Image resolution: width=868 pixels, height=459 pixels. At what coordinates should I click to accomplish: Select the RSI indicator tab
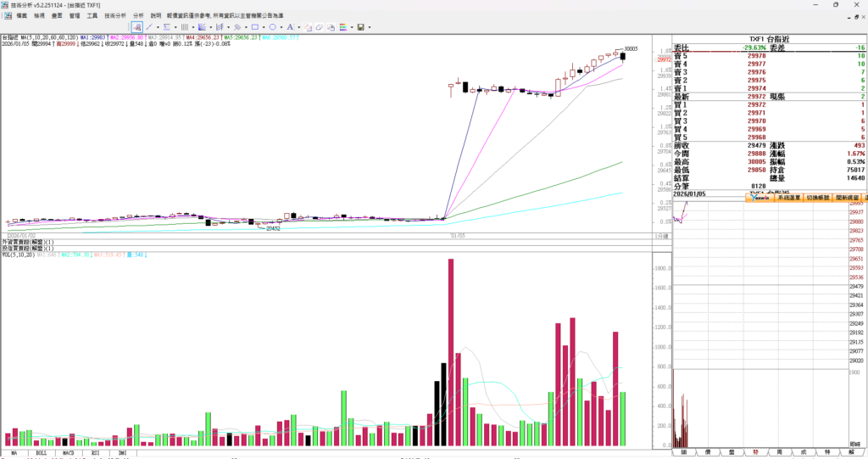95,453
